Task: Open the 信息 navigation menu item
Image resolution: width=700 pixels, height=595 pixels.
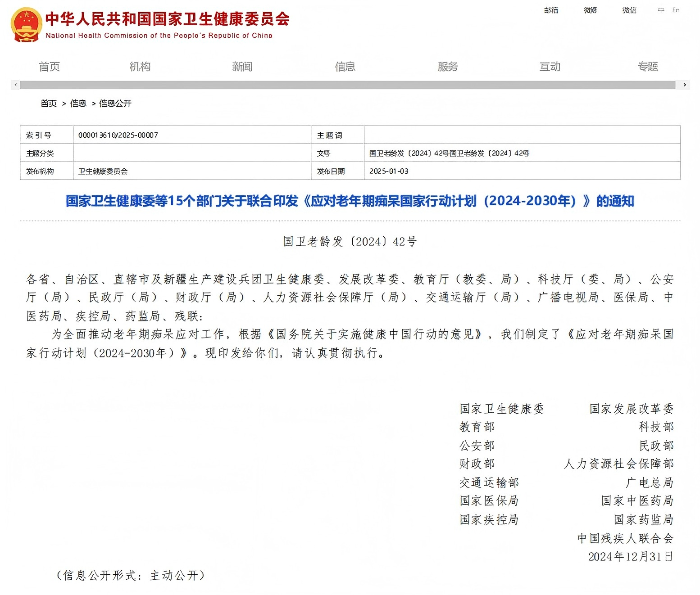Action: 345,67
